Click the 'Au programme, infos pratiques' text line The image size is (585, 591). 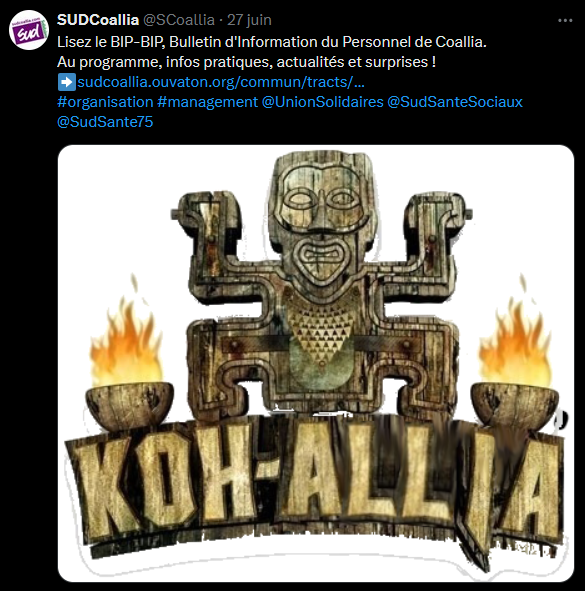coord(247,62)
